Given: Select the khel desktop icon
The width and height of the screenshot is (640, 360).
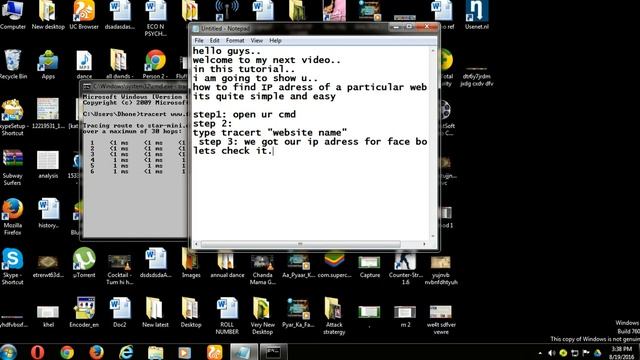Looking at the screenshot, I should point(48,316).
